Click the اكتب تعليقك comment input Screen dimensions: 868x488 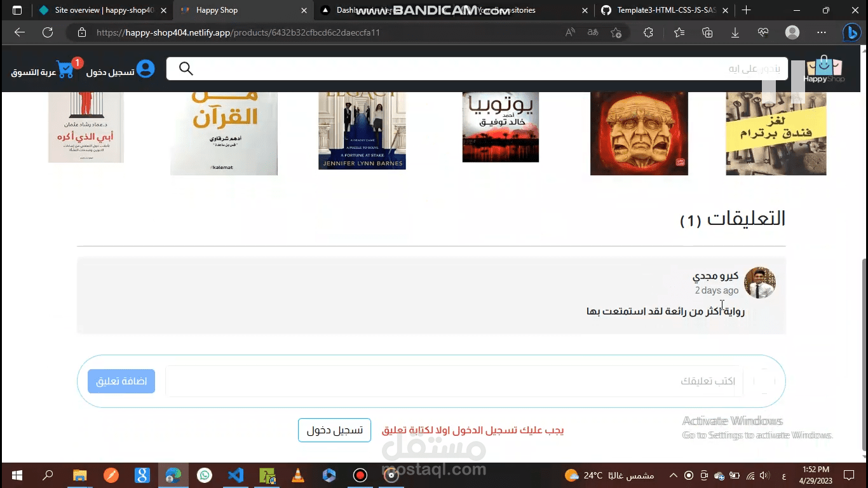[x=454, y=381]
